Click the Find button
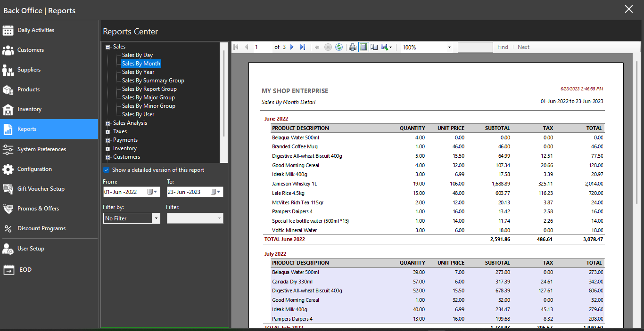The width and height of the screenshot is (644, 331). 503,47
